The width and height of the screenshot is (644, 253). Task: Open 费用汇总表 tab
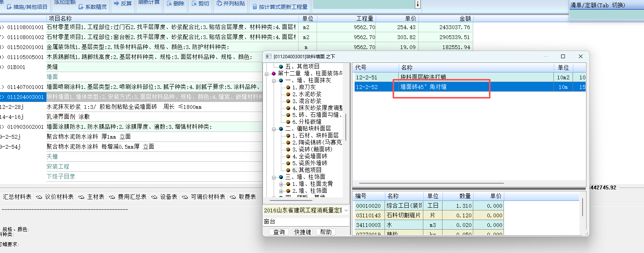[128, 197]
